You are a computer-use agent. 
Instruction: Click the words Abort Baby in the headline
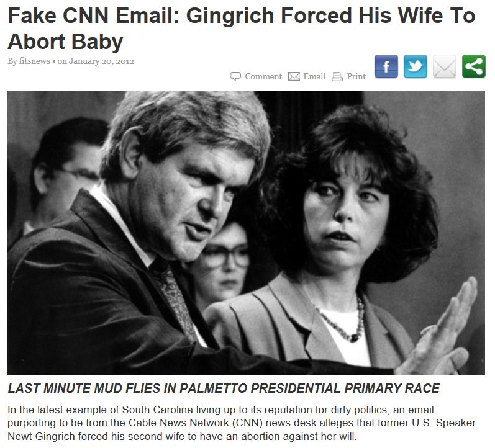(65, 42)
